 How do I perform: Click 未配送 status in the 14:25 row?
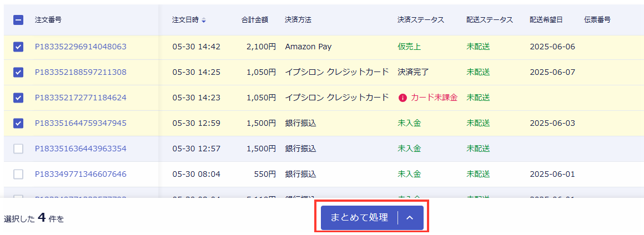point(478,72)
